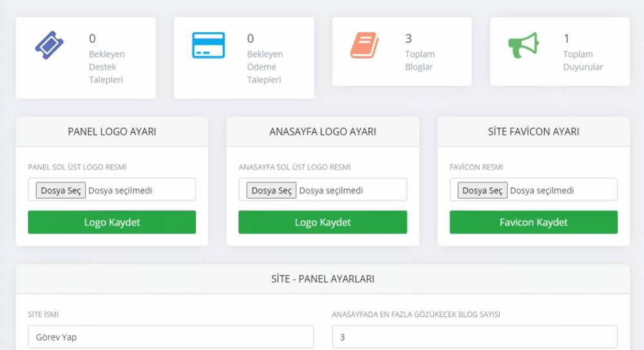Choose file for panel logo image
Viewport: 644px width, 350px height.
click(61, 190)
